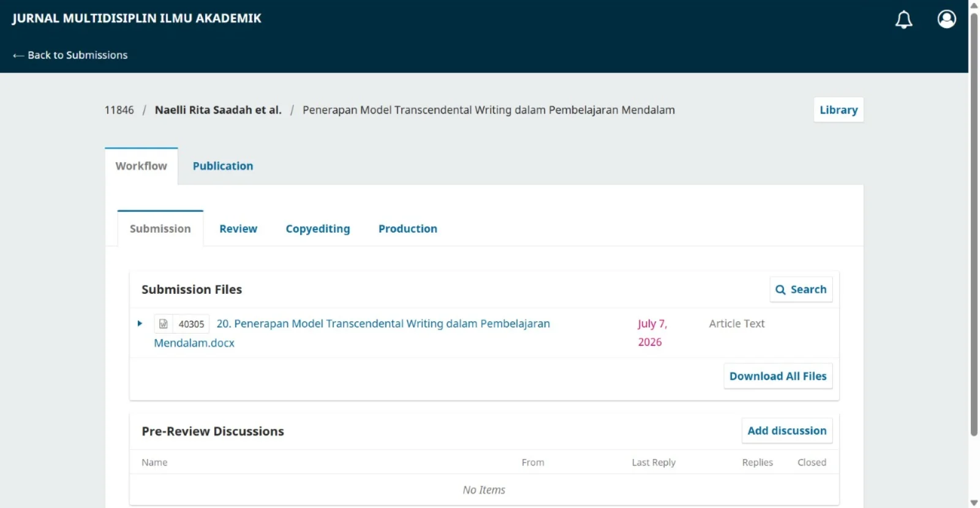Select the Workflow tab

point(141,166)
